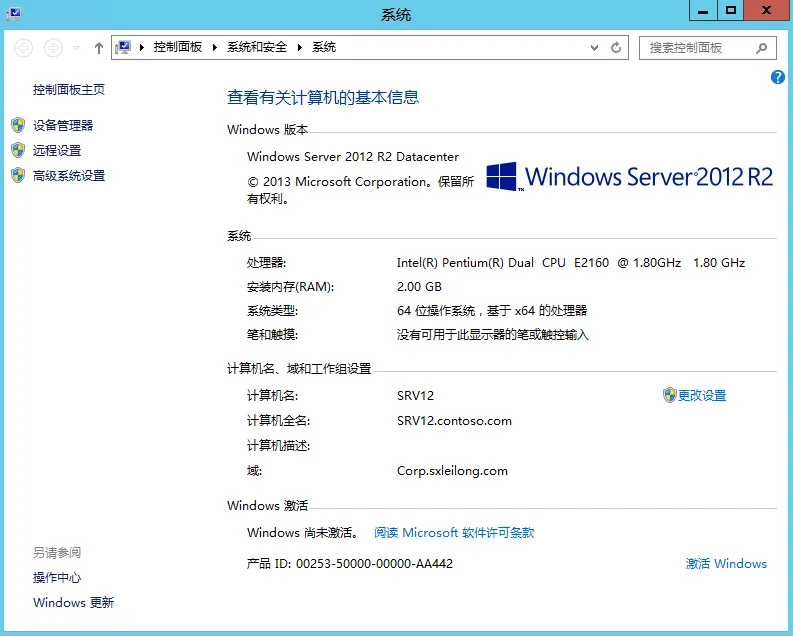Image resolution: width=793 pixels, height=636 pixels.
Task: Open 设备管理器 from the left sidebar
Action: [x=62, y=125]
